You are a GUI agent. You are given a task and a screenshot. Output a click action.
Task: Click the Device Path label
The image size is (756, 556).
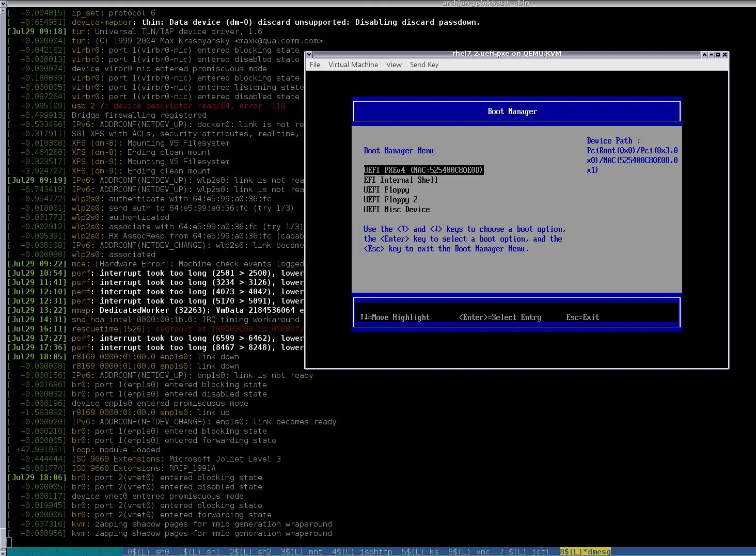[613, 140]
